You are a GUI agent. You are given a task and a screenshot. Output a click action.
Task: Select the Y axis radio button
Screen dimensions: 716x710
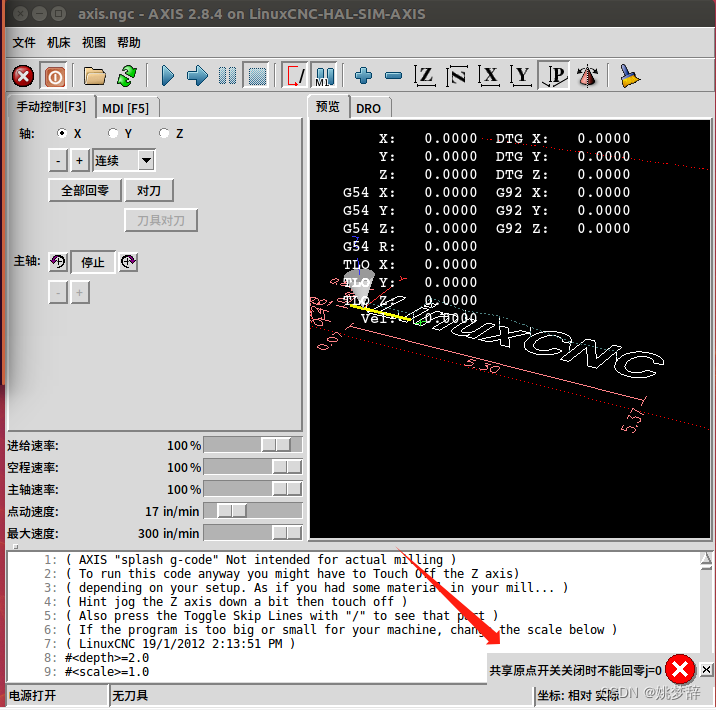[112, 133]
